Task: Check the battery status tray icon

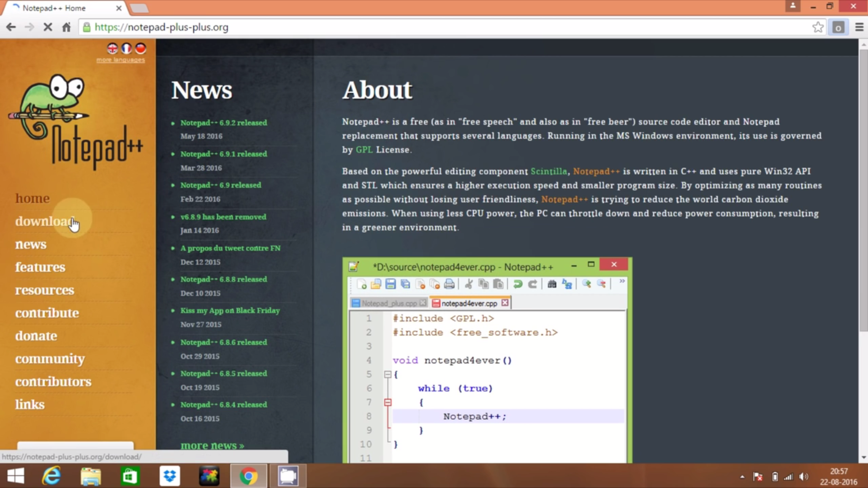Action: click(x=775, y=477)
